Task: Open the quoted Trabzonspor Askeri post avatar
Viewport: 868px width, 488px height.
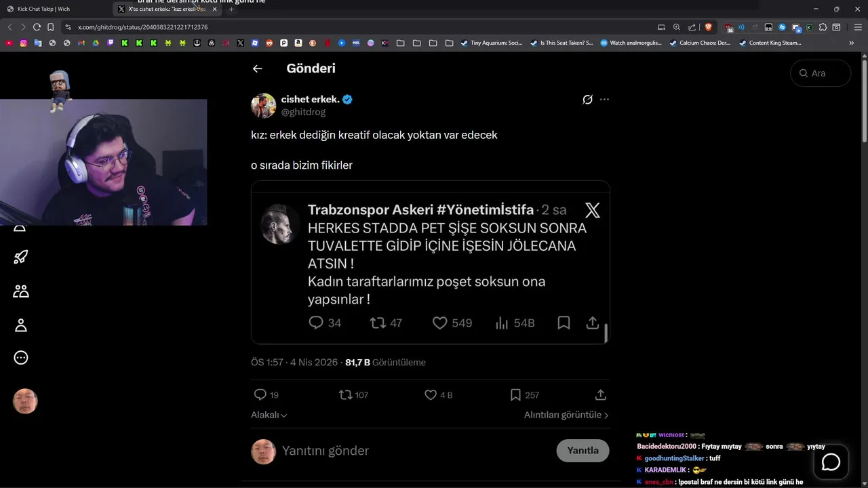Action: point(280,224)
